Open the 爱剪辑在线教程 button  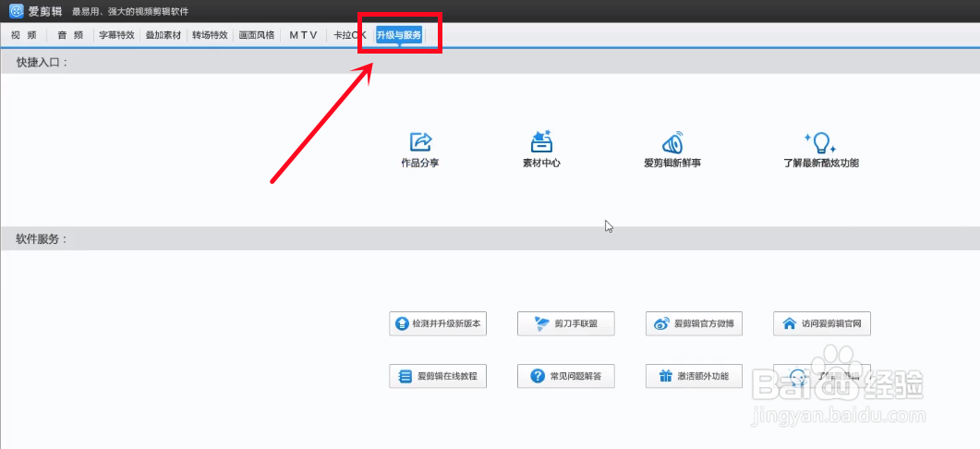point(438,376)
